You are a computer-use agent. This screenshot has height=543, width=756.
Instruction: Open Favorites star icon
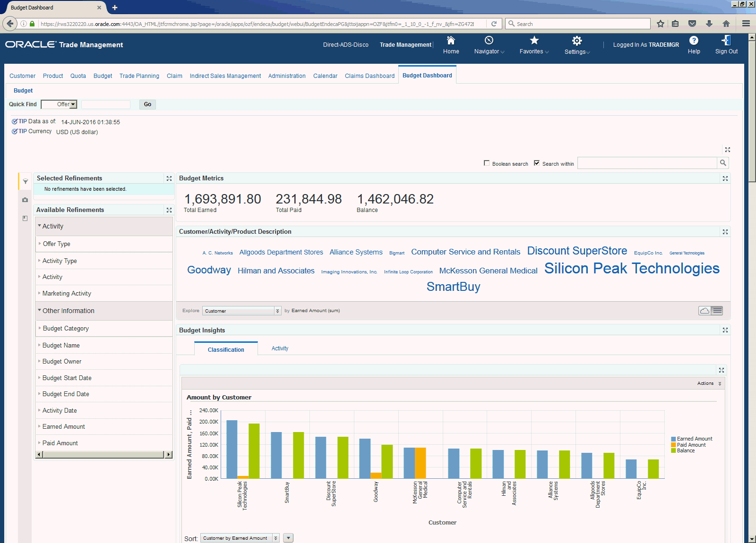click(x=534, y=41)
